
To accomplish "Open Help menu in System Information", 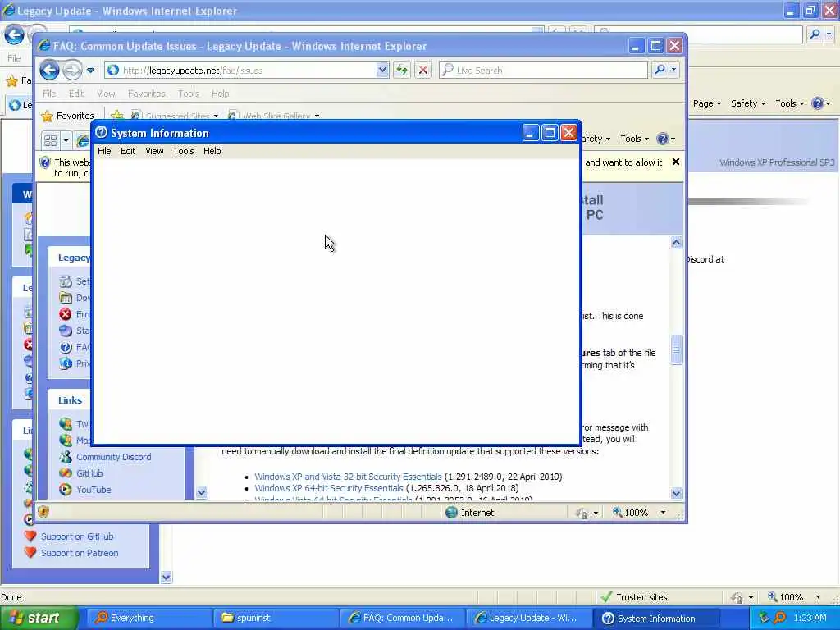I will tap(212, 151).
